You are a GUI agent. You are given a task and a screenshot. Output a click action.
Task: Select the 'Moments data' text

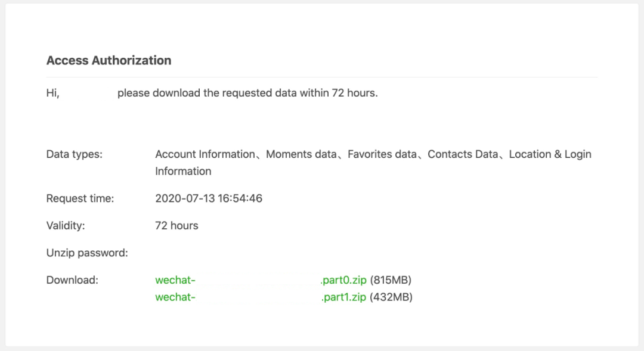tap(301, 154)
